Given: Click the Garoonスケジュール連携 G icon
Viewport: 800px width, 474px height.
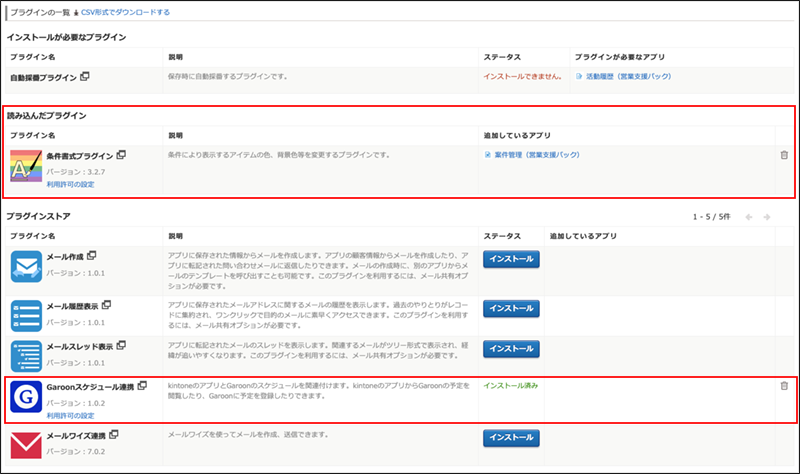Looking at the screenshot, I should coord(26,396).
